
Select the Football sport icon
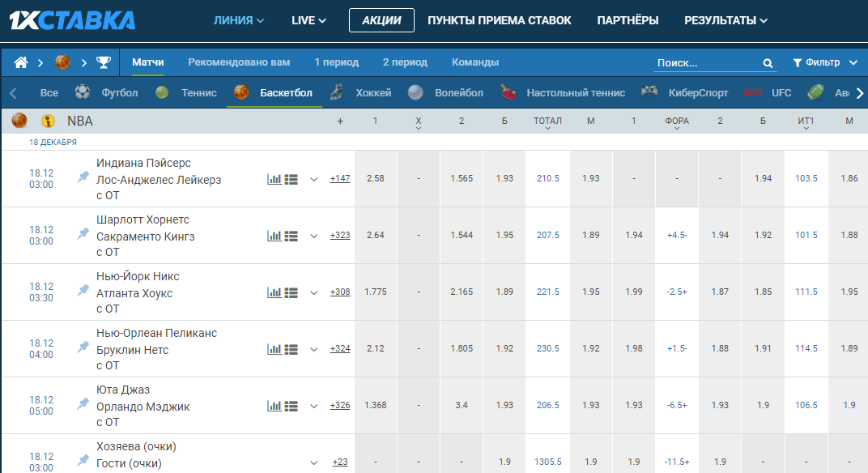83,92
